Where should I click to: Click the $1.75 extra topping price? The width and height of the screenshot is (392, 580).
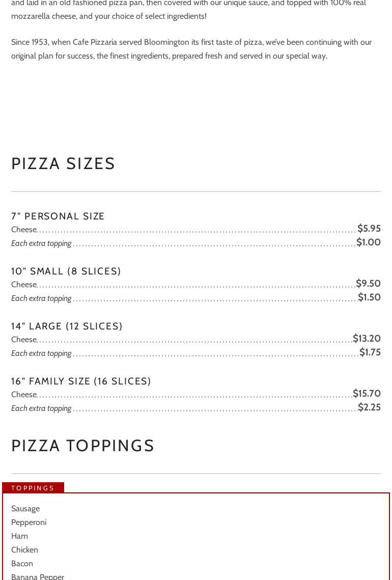pos(370,352)
